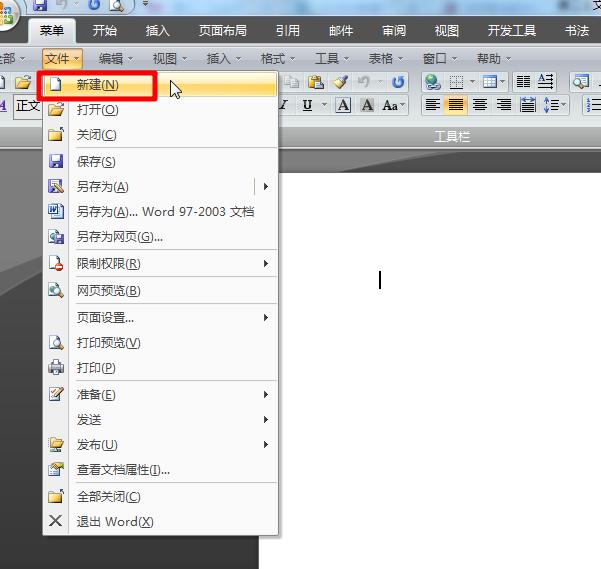Image resolution: width=601 pixels, height=569 pixels.
Task: Click the Find magnifier icon at the toolbar's right end
Action: pyautogui.click(x=581, y=82)
